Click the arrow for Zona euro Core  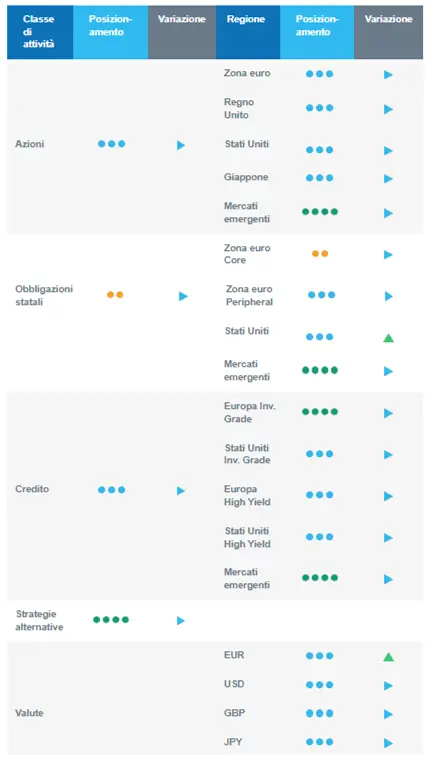coord(388,254)
